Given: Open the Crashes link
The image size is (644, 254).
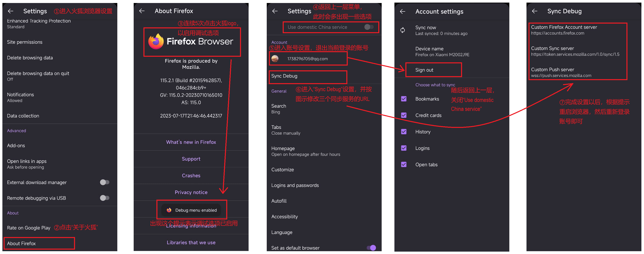Looking at the screenshot, I should point(191,176).
